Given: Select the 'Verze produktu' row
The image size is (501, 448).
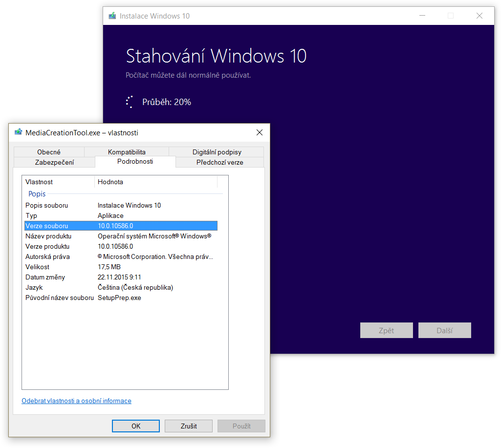Looking at the screenshot, I should coord(121,246).
